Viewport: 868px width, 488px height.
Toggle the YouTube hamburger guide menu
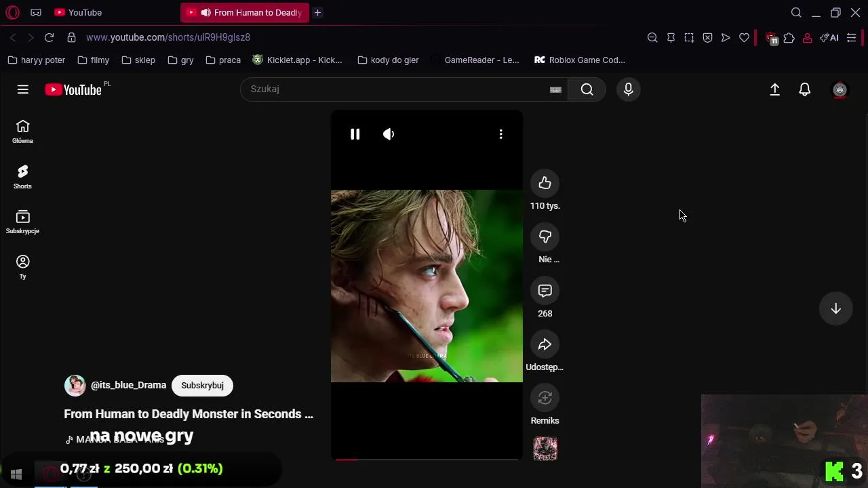(x=22, y=89)
